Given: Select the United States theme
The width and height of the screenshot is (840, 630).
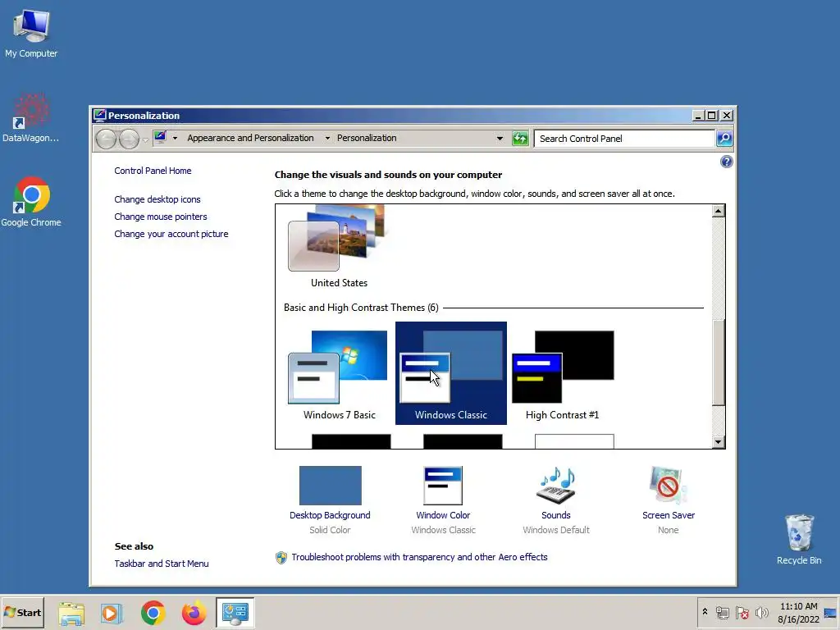Looking at the screenshot, I should pyautogui.click(x=339, y=248).
